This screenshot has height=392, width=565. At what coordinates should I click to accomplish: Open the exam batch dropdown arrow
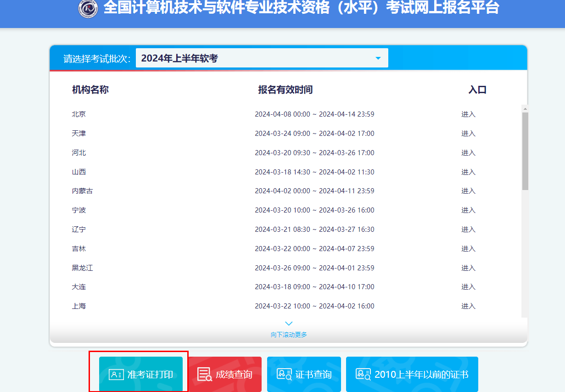point(378,58)
